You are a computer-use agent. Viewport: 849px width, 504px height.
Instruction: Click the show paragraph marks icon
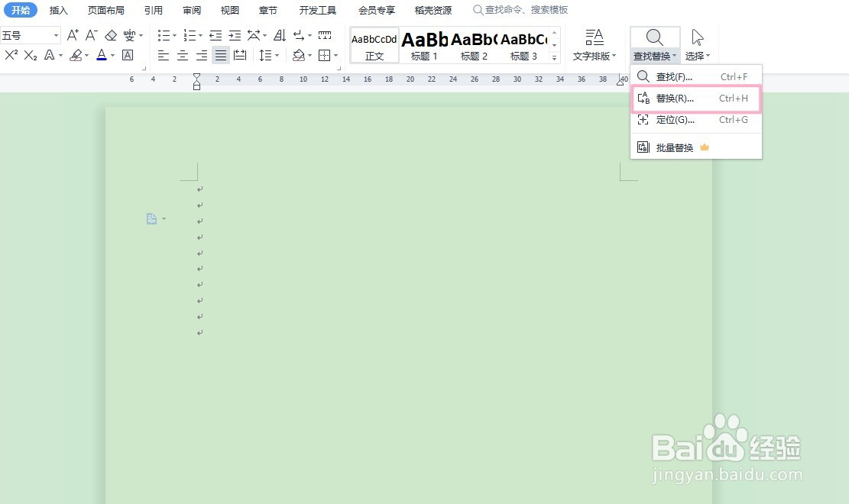(299, 36)
